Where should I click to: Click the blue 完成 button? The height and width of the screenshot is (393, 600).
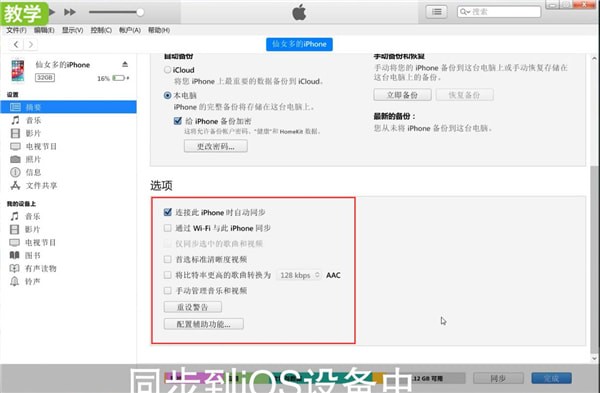point(551,378)
